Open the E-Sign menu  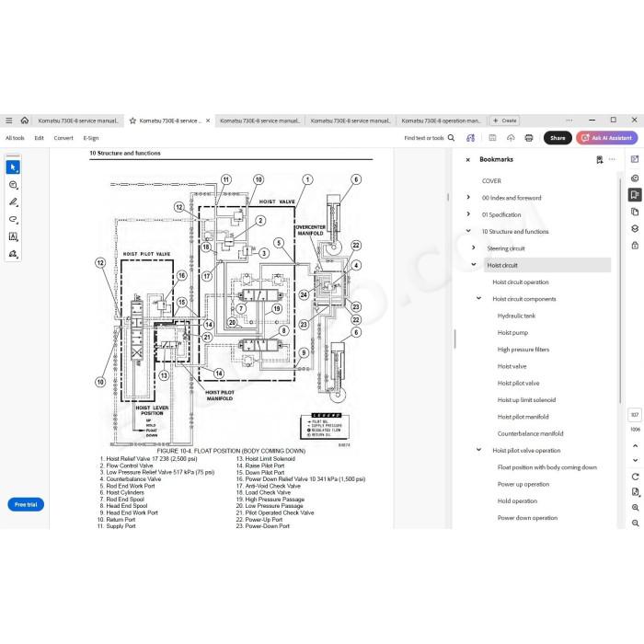tap(91, 138)
